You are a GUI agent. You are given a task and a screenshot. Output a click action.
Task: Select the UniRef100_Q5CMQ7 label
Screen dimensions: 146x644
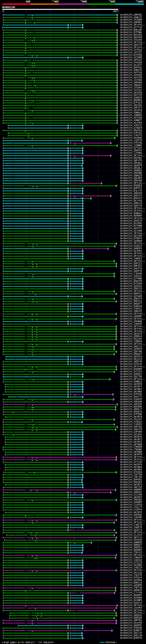[x=131, y=158]
